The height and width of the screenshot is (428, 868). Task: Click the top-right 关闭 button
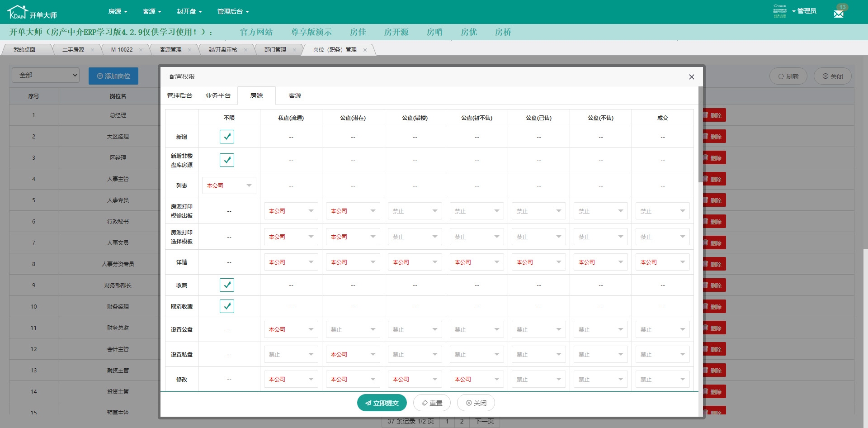pos(833,76)
